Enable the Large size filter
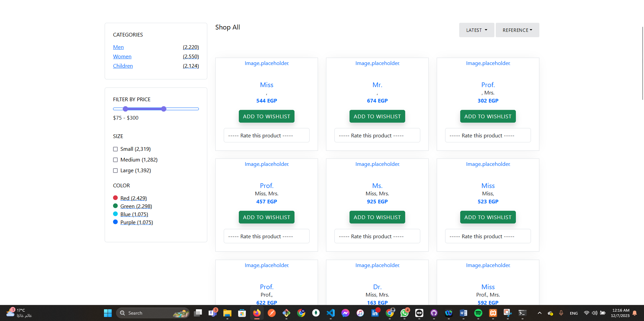 (x=115, y=171)
